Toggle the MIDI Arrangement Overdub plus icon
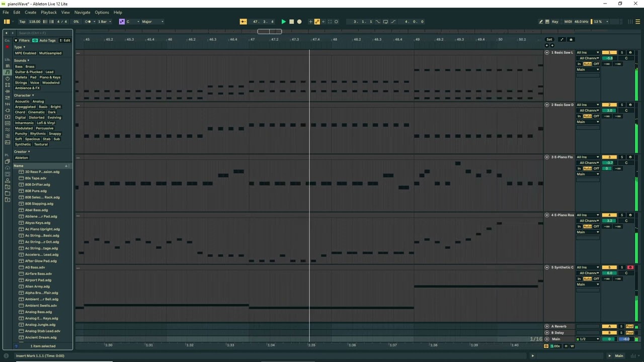The image size is (644, 362). pos(310,22)
